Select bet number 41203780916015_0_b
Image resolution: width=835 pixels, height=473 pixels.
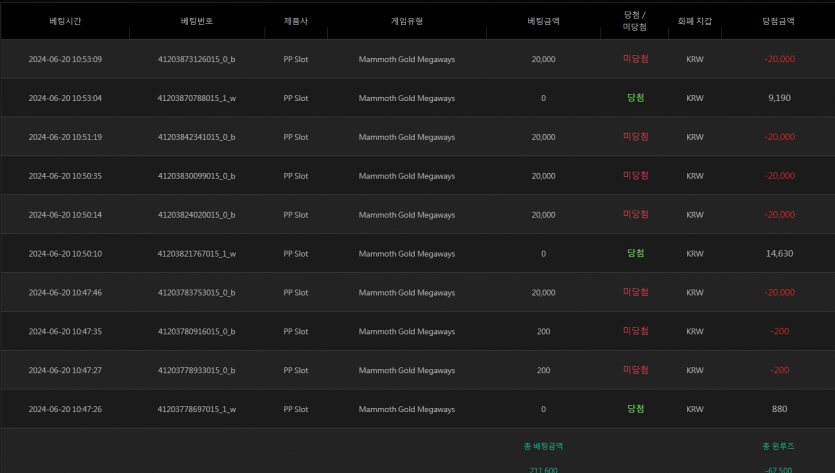[197, 331]
